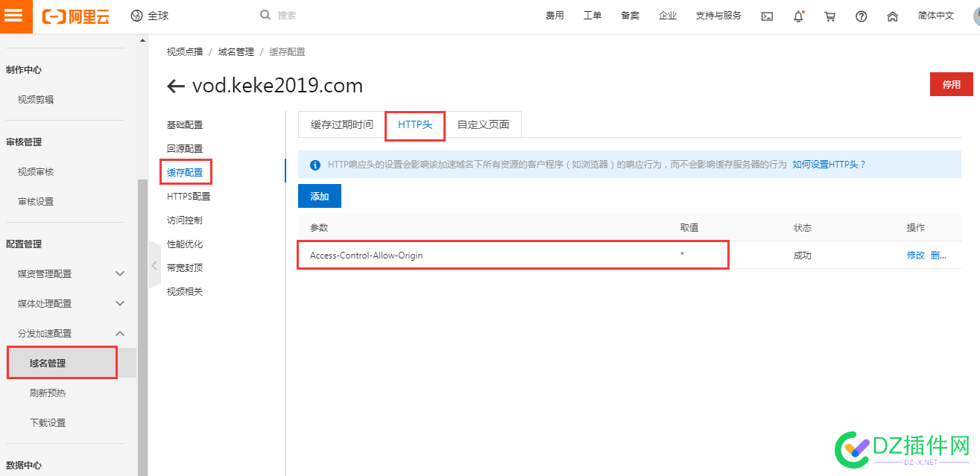The width and height of the screenshot is (980, 476).
Task: Click the 成功 status cell
Action: (803, 256)
